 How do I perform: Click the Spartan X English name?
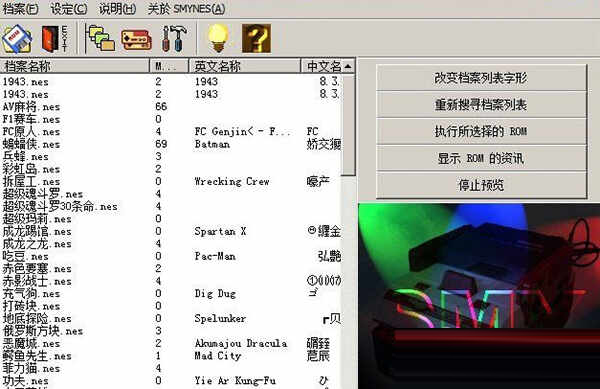(x=220, y=231)
